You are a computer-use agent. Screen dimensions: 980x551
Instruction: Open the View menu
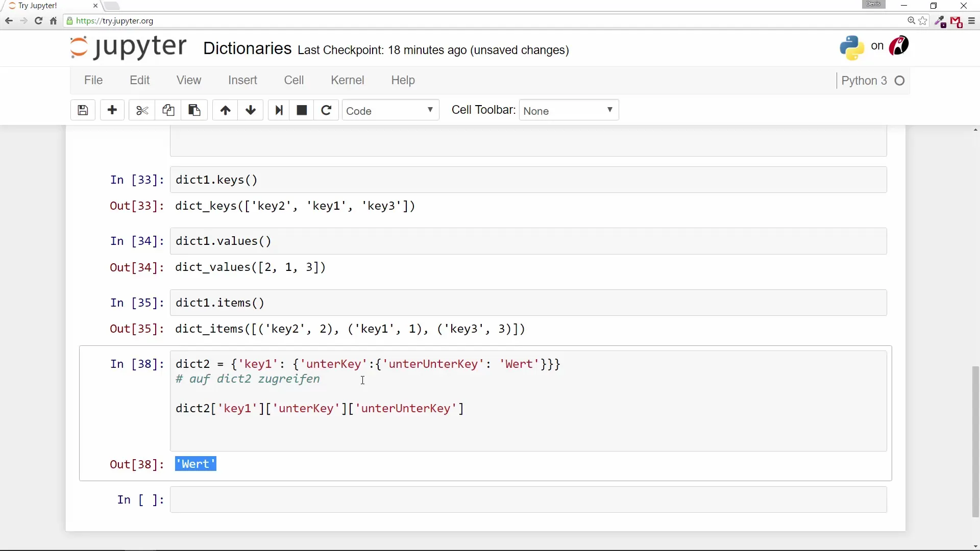click(x=189, y=80)
